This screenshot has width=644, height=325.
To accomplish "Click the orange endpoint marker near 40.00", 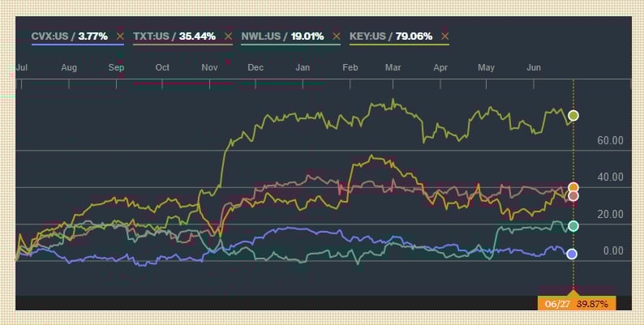I will tap(573, 188).
